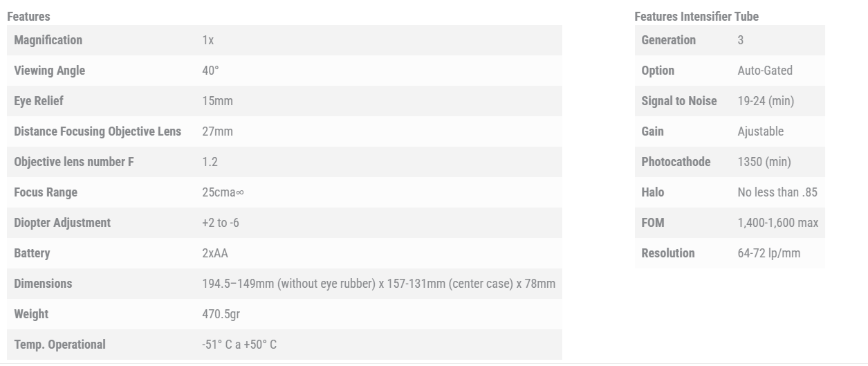Click the Viewing Angle value 40°
This screenshot has height=366, width=868.
pos(210,71)
